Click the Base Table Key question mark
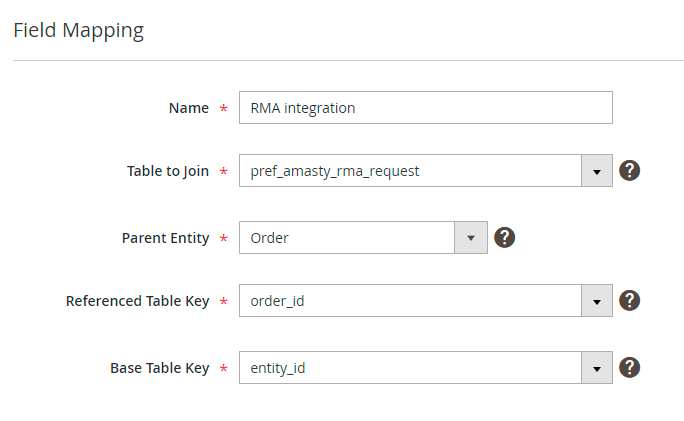This screenshot has height=421, width=684. click(629, 367)
